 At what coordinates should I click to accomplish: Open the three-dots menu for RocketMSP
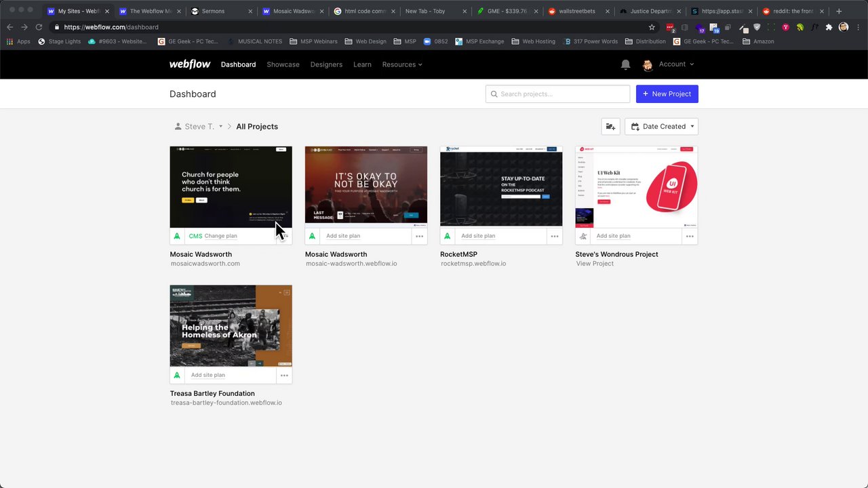pyautogui.click(x=555, y=236)
